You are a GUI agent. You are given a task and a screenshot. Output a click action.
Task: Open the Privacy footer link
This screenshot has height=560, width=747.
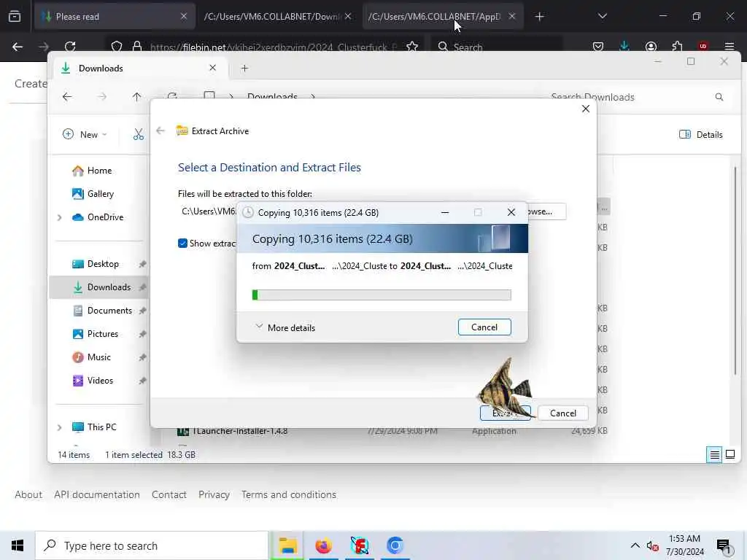tap(214, 495)
